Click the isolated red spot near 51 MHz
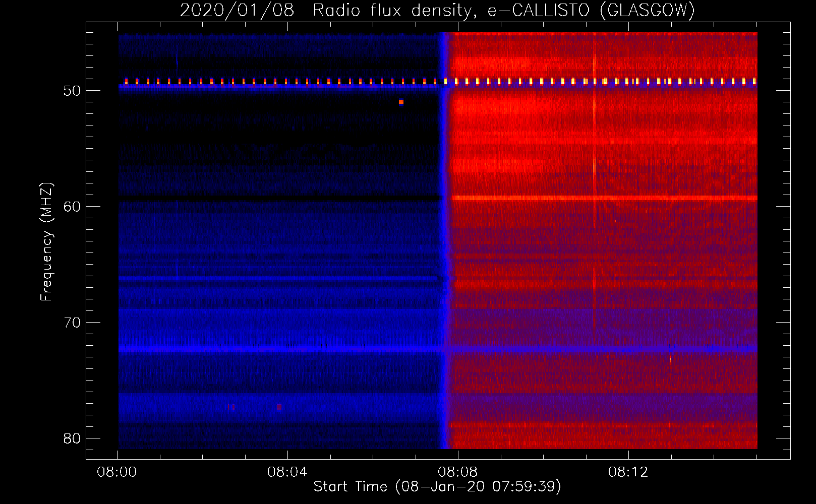This screenshot has width=816, height=504. [401, 102]
